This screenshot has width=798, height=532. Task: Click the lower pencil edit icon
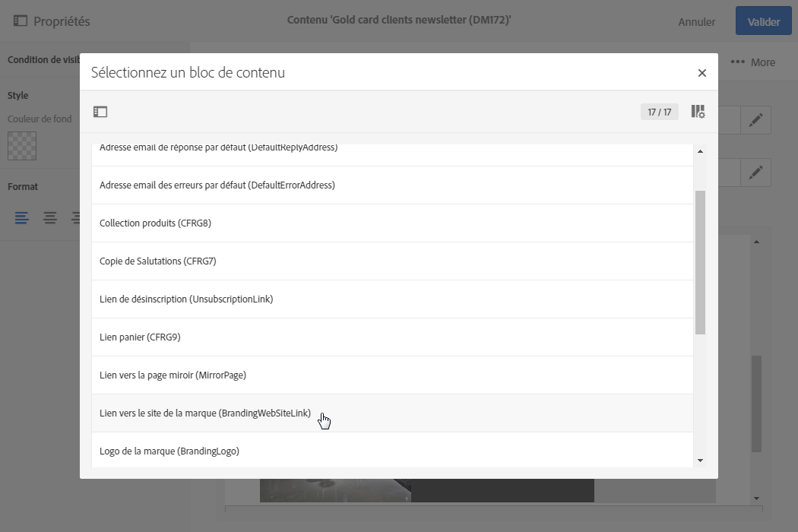pyautogui.click(x=755, y=173)
